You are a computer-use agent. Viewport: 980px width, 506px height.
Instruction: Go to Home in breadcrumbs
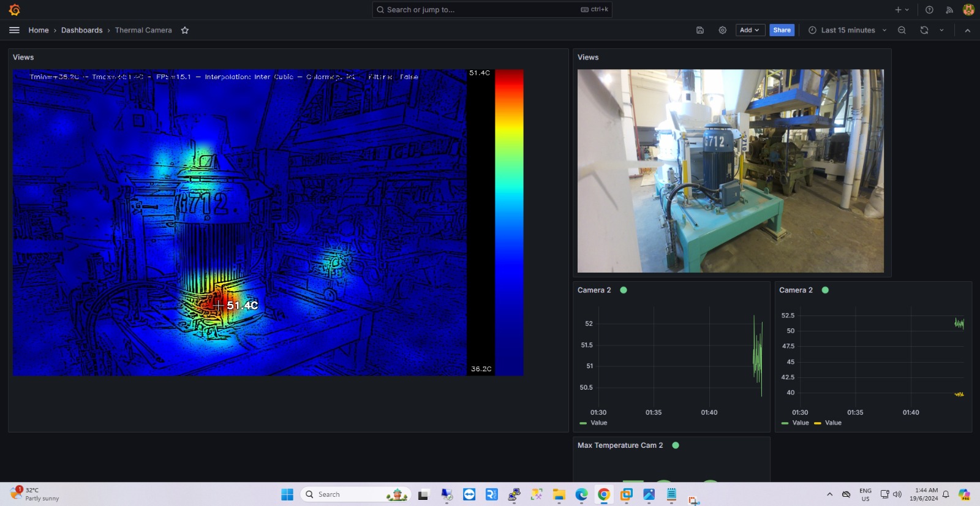click(x=39, y=30)
